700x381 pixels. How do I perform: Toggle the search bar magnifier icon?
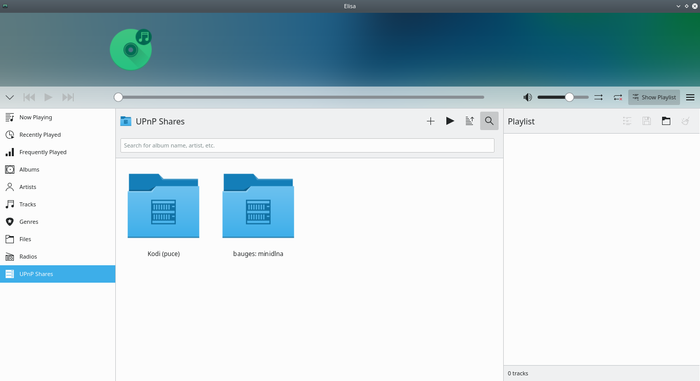pyautogui.click(x=489, y=121)
